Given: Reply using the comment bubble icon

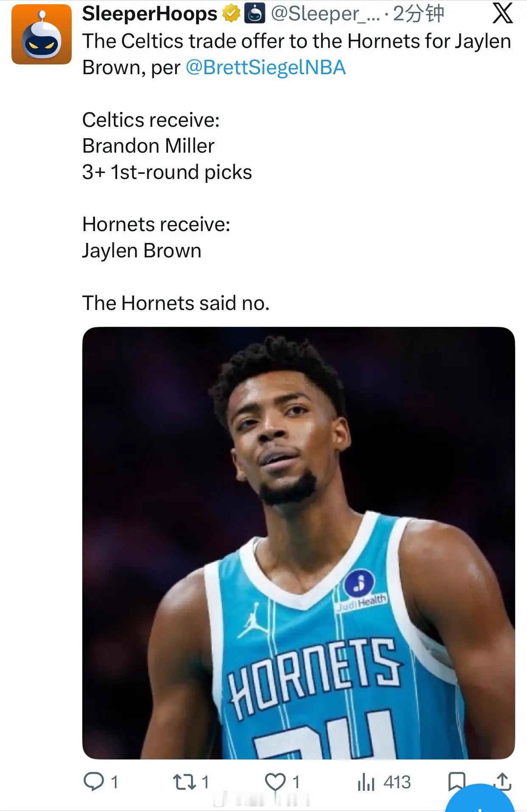Looking at the screenshot, I should tap(93, 782).
